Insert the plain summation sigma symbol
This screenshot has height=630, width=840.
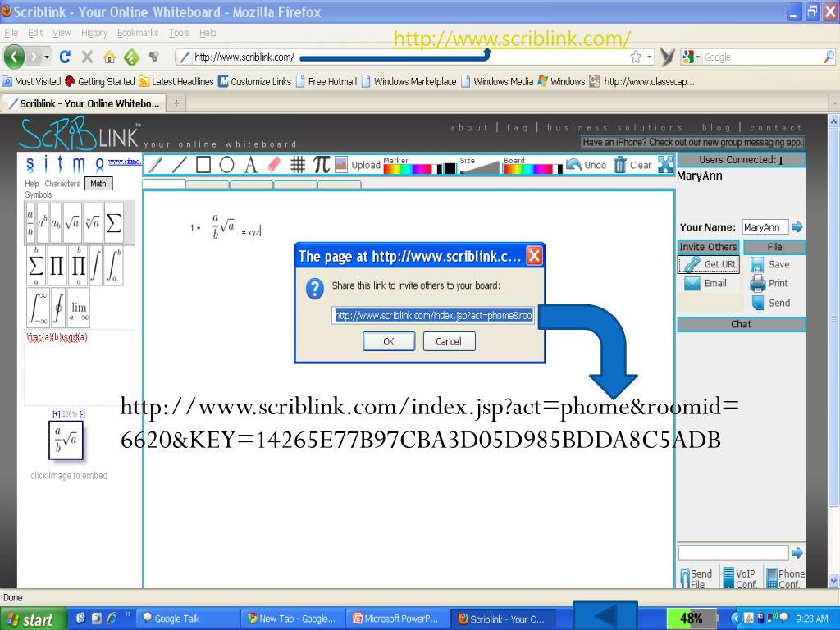pos(113,223)
